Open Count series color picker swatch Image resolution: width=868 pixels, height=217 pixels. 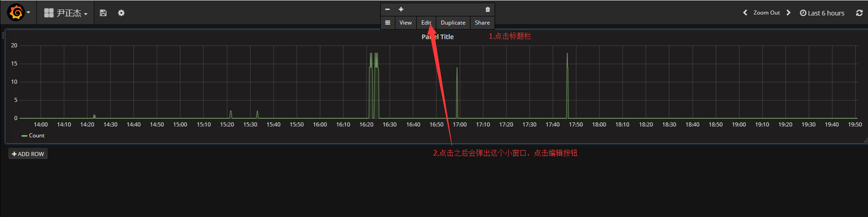click(24, 136)
